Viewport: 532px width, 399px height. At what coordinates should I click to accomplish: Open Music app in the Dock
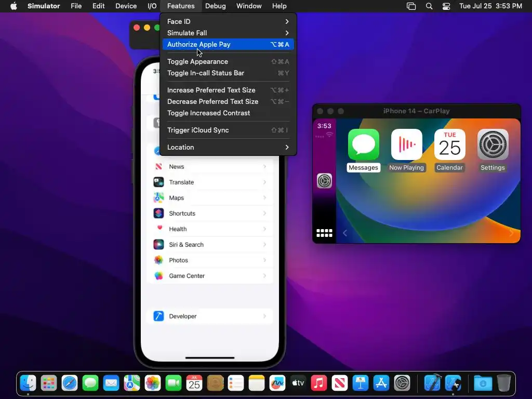pyautogui.click(x=319, y=383)
